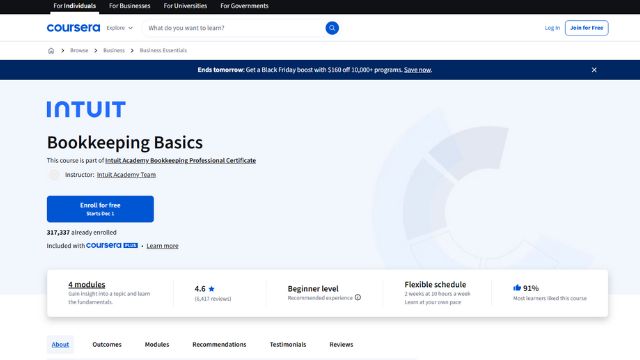Open the Outcomes tab
640x360 pixels.
click(x=107, y=344)
